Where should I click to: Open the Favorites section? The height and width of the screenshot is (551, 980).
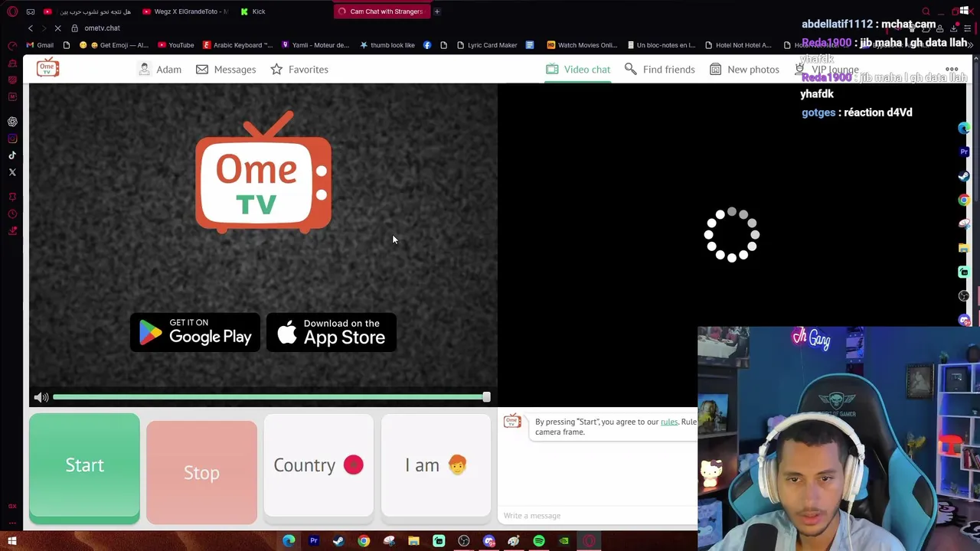pos(299,69)
